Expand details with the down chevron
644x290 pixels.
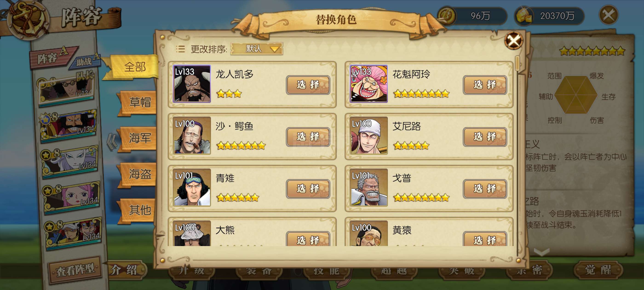[x=541, y=252]
